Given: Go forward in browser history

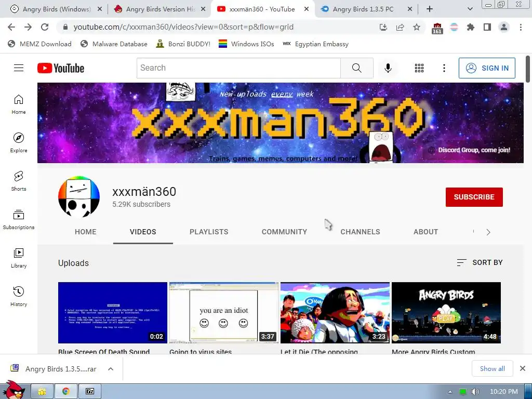Looking at the screenshot, I should pos(28,27).
